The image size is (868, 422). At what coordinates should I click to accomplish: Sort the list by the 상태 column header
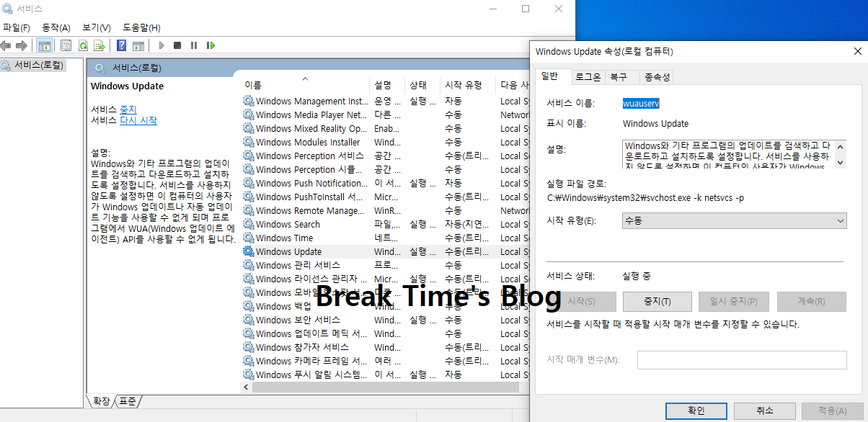point(422,84)
